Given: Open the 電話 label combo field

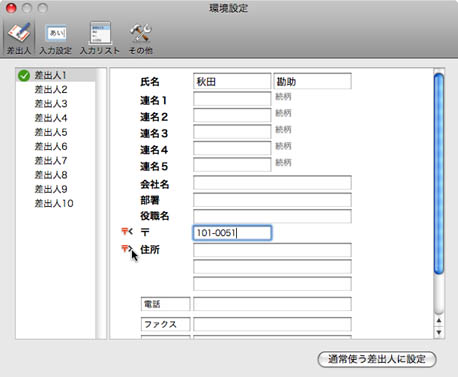Looking at the screenshot, I should pos(165,304).
